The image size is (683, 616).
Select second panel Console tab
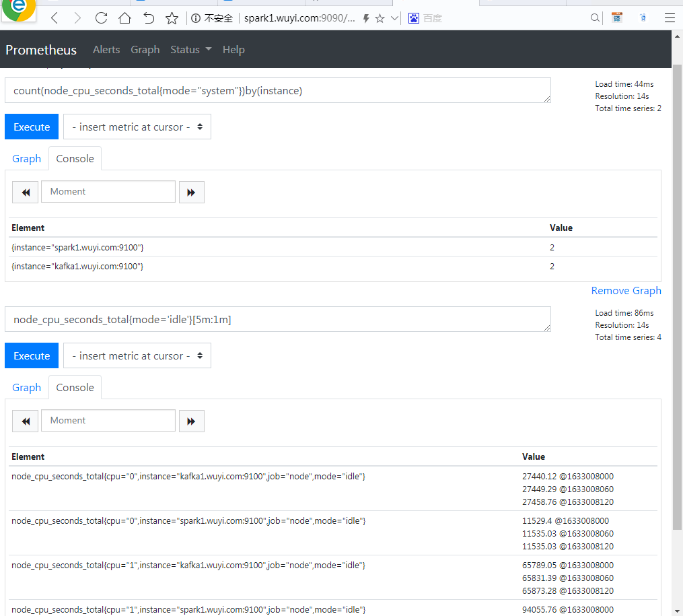[75, 387]
